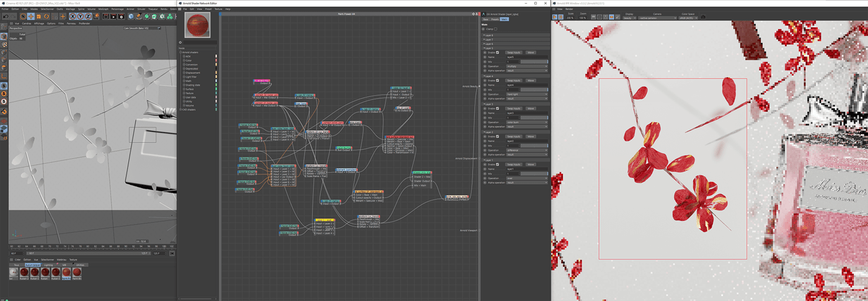868x301 pixels.
Task: Switch to the Lighting material tab
Action: tap(48, 265)
